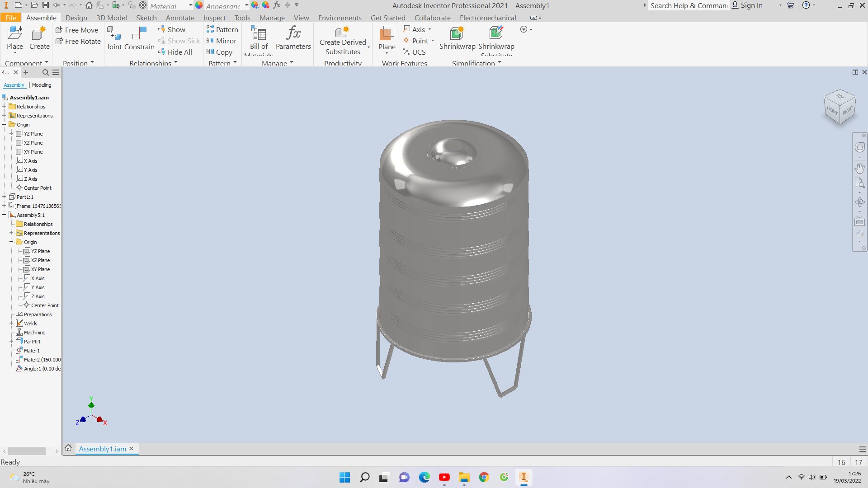Viewport: 868px width, 488px height.
Task: Activate the Pan hand tool
Action: pos(859,168)
